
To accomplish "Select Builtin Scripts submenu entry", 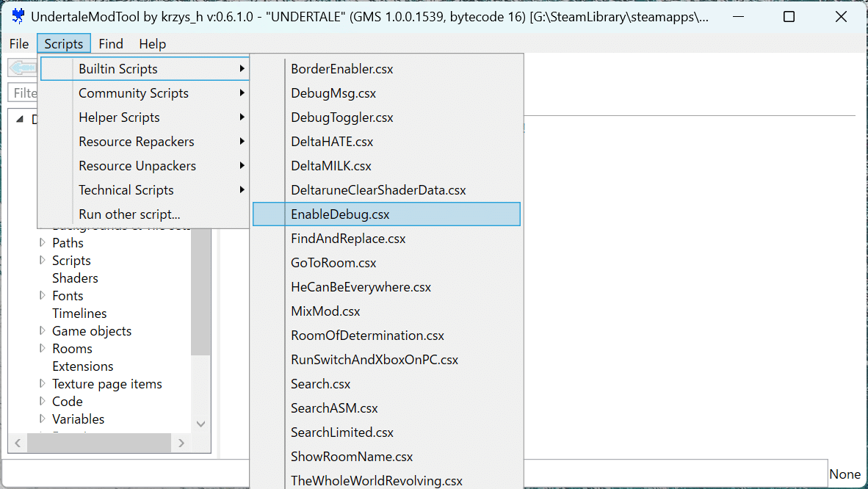I will click(x=145, y=69).
